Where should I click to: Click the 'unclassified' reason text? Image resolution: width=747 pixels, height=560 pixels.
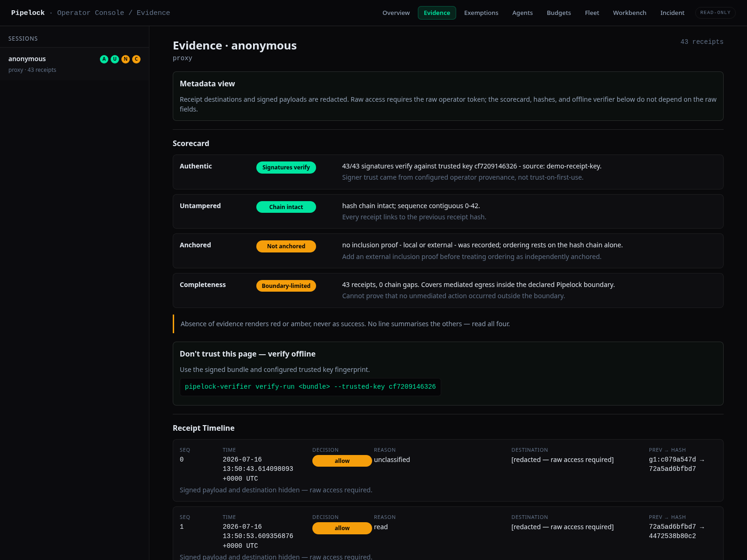(x=392, y=460)
